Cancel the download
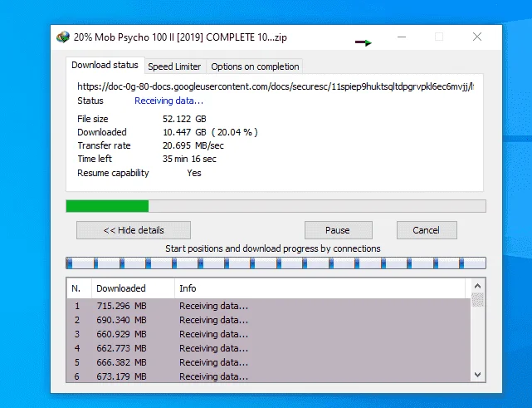Image resolution: width=532 pixels, height=408 pixels. (x=427, y=230)
